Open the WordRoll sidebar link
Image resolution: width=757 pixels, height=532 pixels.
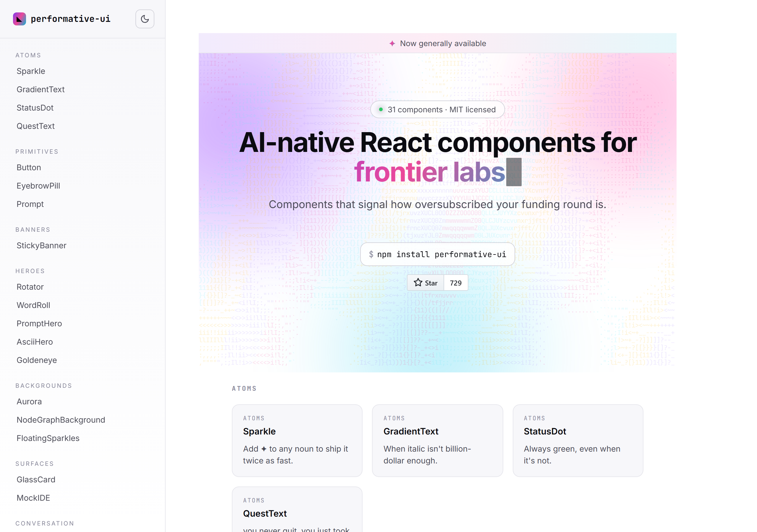pyautogui.click(x=33, y=305)
